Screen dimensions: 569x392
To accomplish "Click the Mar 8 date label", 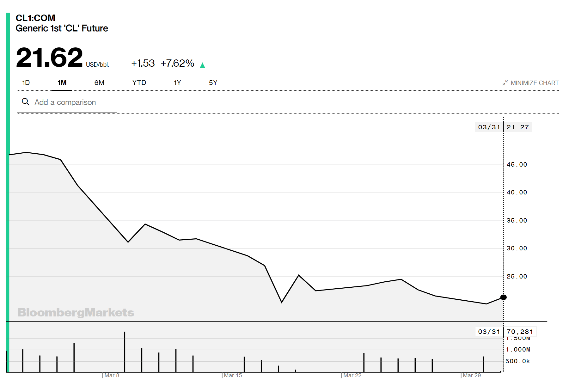I will coord(112,375).
